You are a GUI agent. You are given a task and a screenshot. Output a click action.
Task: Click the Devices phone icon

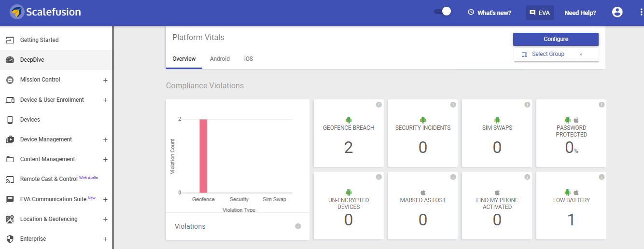coord(10,120)
